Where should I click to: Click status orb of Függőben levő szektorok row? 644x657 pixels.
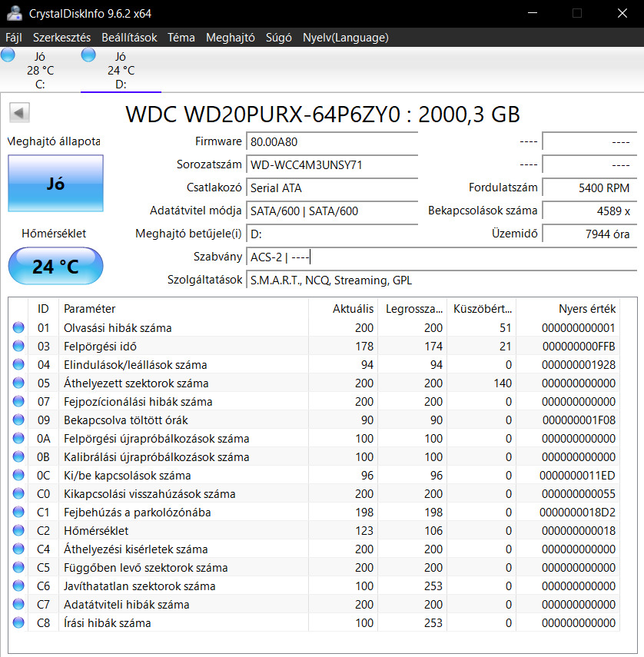(x=18, y=567)
